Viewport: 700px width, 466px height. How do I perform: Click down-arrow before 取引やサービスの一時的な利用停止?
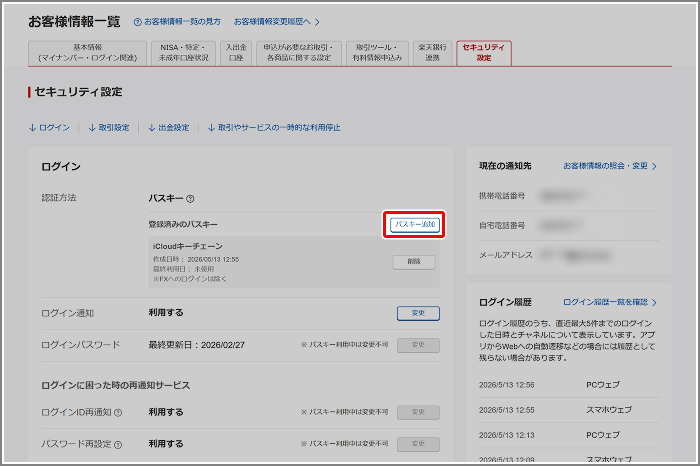[x=212, y=128]
